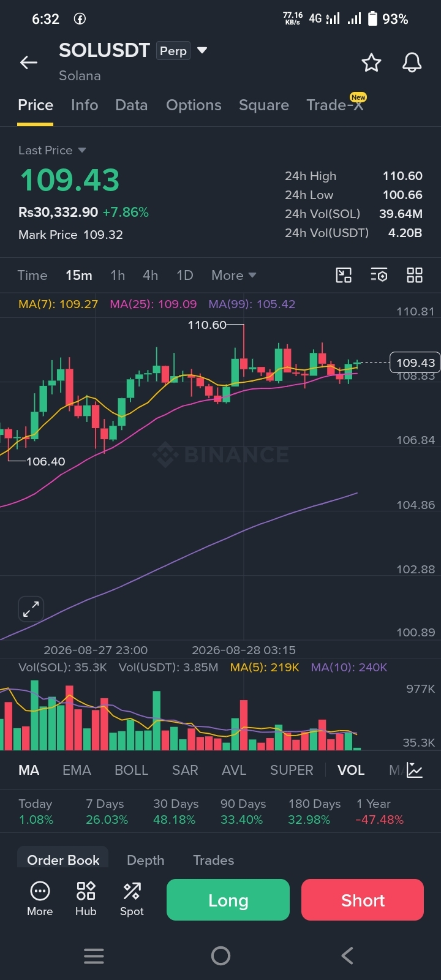The height and width of the screenshot is (980, 441).
Task: Switch to the Trades tab
Action: 213,860
